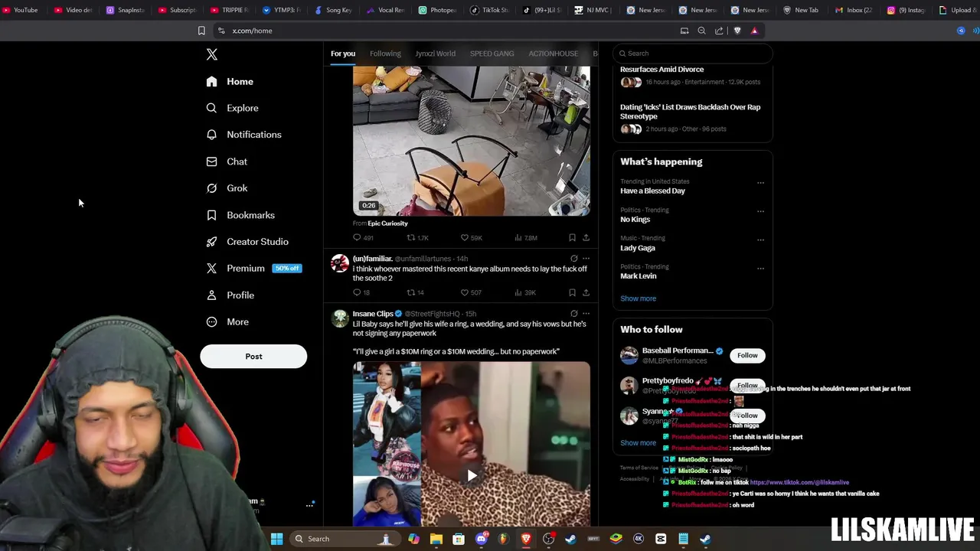980x551 pixels.
Task: Go to Profile in the sidebar
Action: click(x=230, y=295)
